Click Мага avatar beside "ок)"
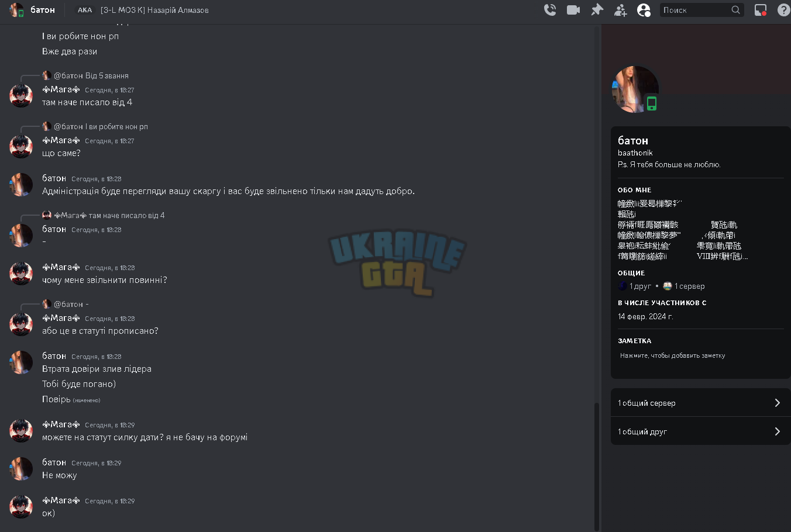The height and width of the screenshot is (532, 791). 21,507
